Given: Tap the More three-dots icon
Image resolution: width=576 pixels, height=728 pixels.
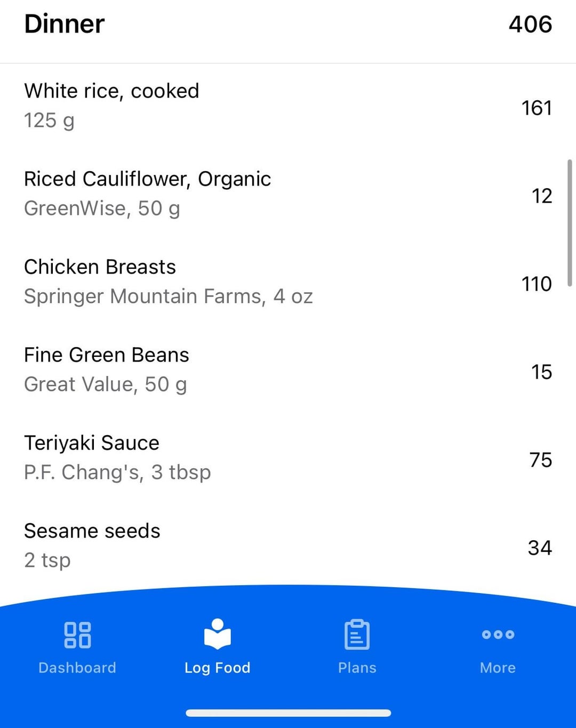Looking at the screenshot, I should coord(498,634).
